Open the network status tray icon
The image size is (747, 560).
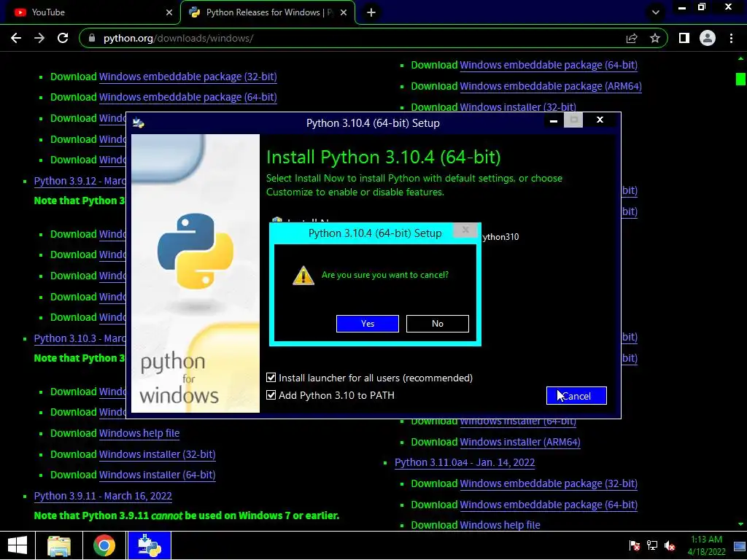(651, 545)
